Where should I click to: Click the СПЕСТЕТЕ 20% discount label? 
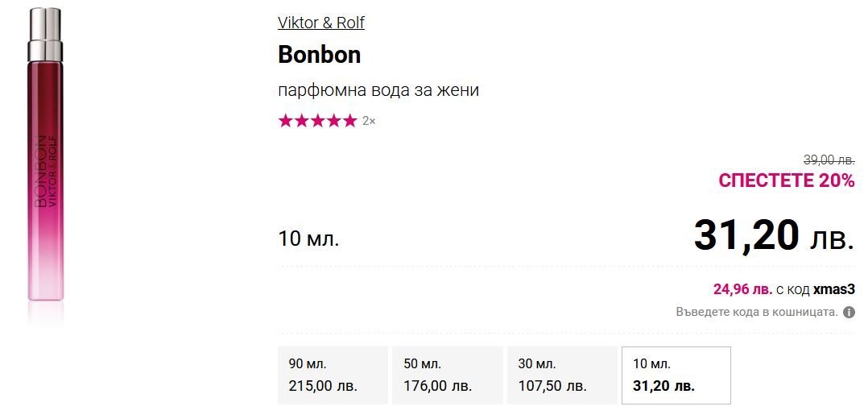click(x=786, y=180)
